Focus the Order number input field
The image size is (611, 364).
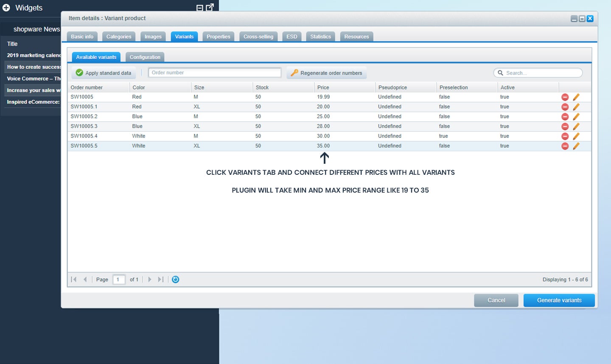pyautogui.click(x=215, y=73)
